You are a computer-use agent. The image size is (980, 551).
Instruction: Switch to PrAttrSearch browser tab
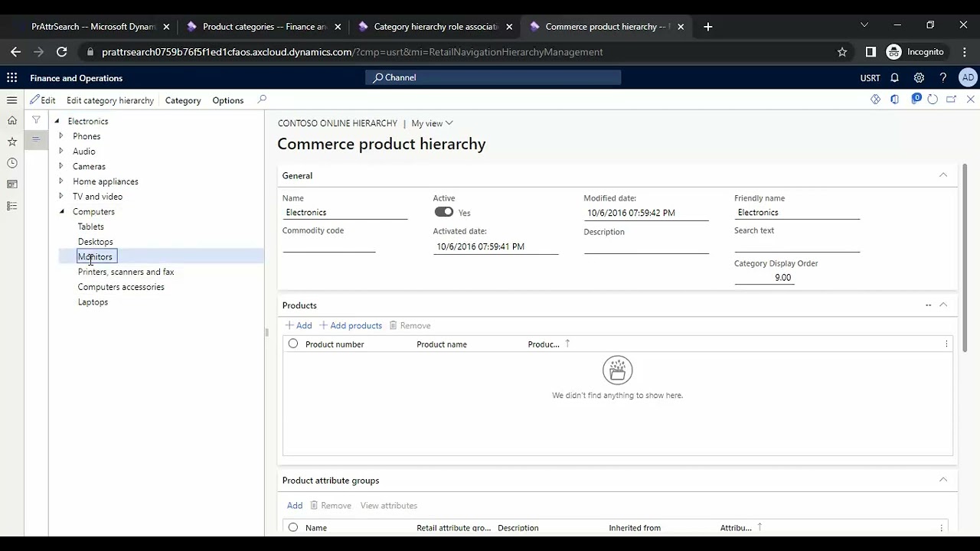[x=93, y=27]
